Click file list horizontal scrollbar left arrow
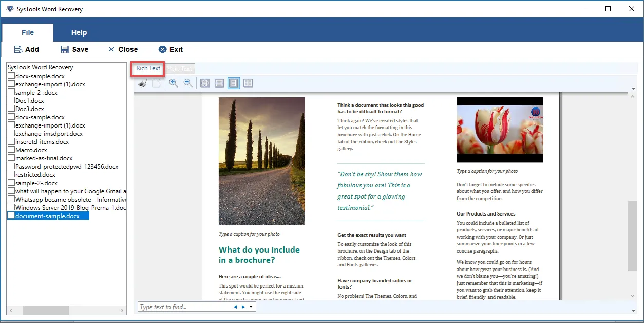Image resolution: width=644 pixels, height=323 pixels. coord(10,311)
